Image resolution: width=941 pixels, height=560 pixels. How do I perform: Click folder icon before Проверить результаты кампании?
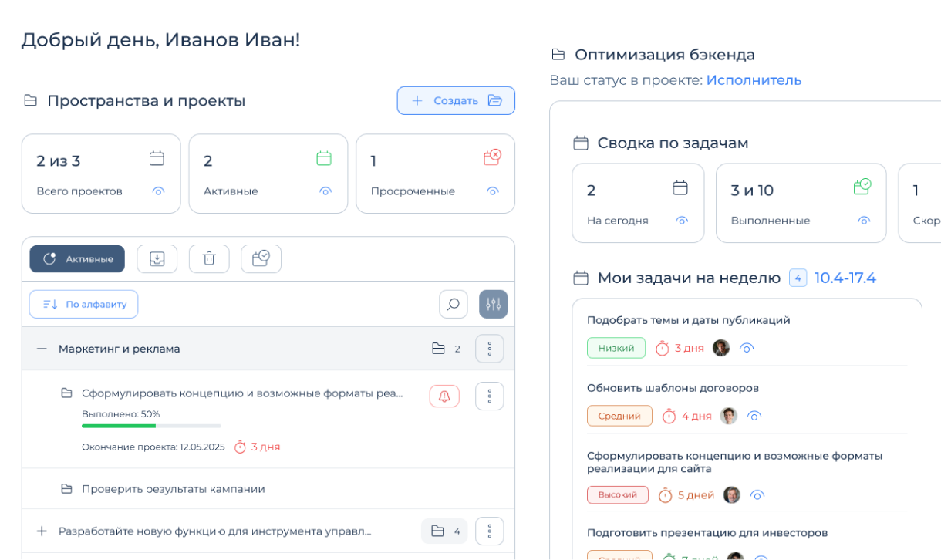click(x=67, y=489)
